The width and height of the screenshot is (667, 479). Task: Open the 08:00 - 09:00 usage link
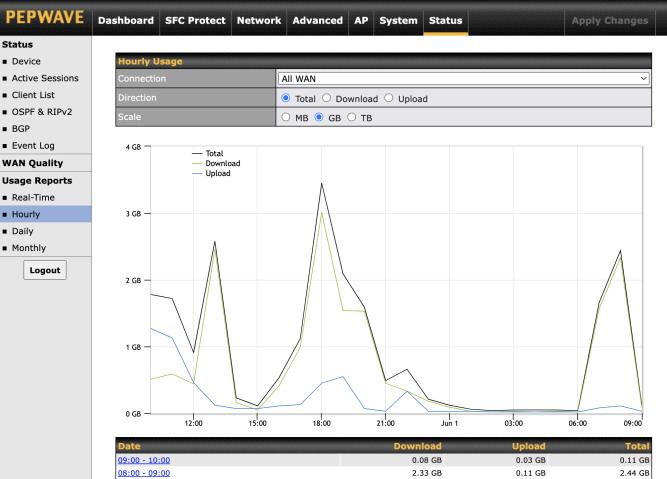(144, 473)
